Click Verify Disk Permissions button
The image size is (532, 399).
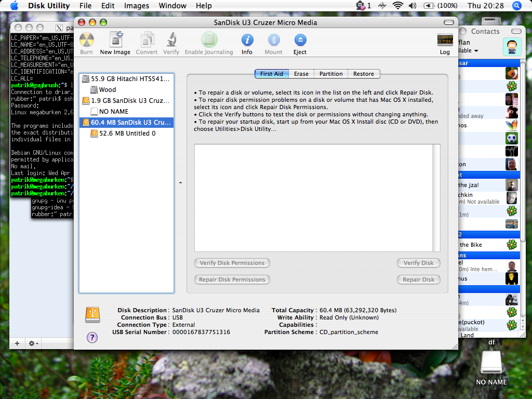point(232,263)
